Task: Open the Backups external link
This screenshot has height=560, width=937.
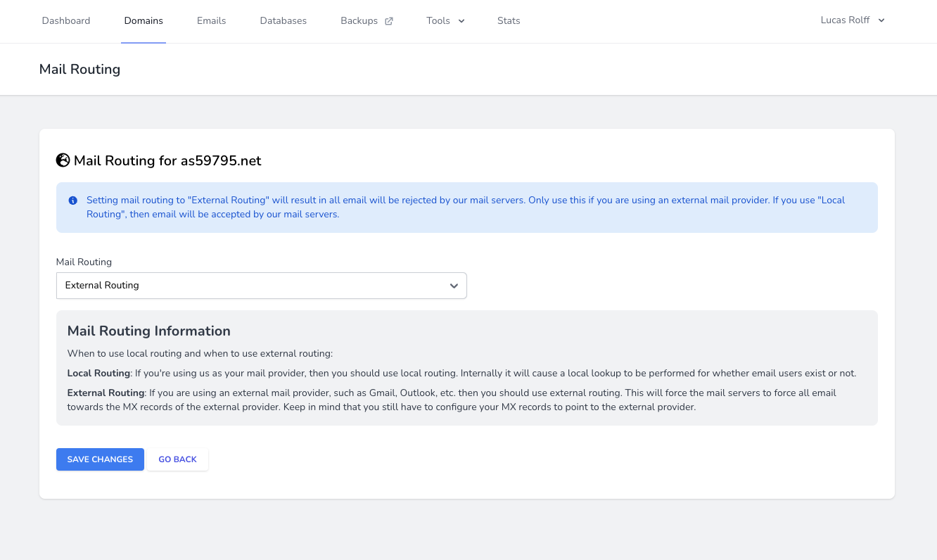Action: 359,21
